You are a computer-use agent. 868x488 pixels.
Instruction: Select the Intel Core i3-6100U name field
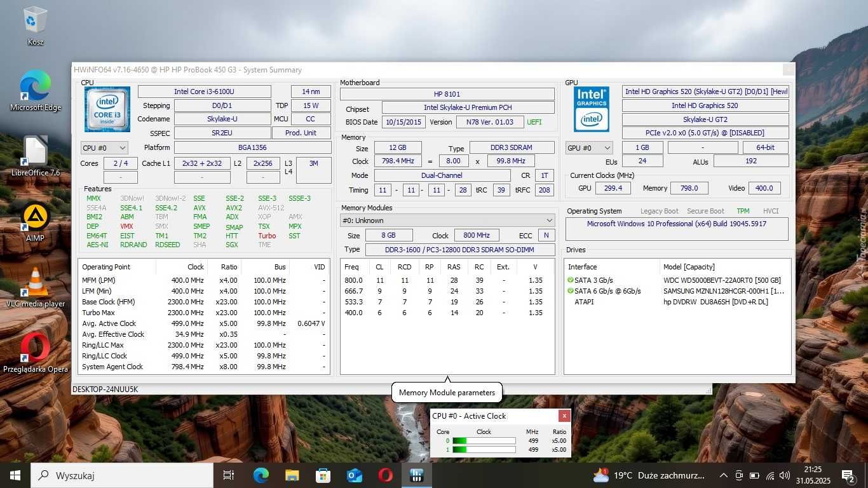(x=205, y=91)
